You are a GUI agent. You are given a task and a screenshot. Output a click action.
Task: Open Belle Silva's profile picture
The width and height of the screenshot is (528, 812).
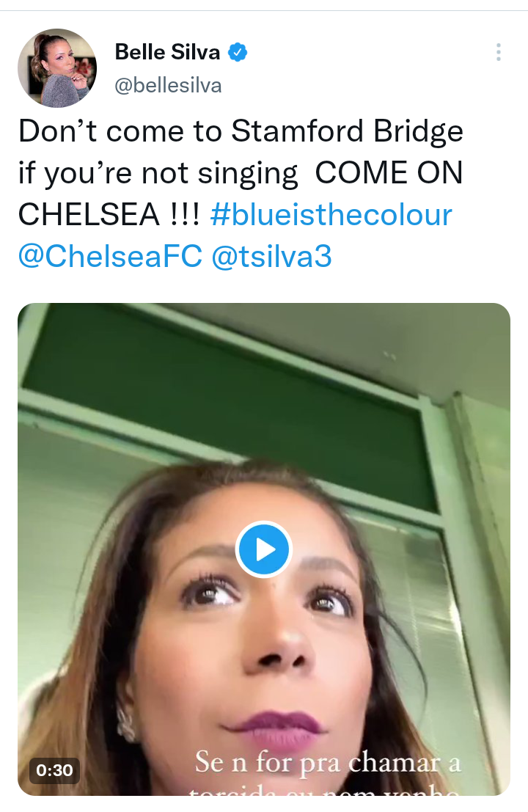(x=57, y=68)
